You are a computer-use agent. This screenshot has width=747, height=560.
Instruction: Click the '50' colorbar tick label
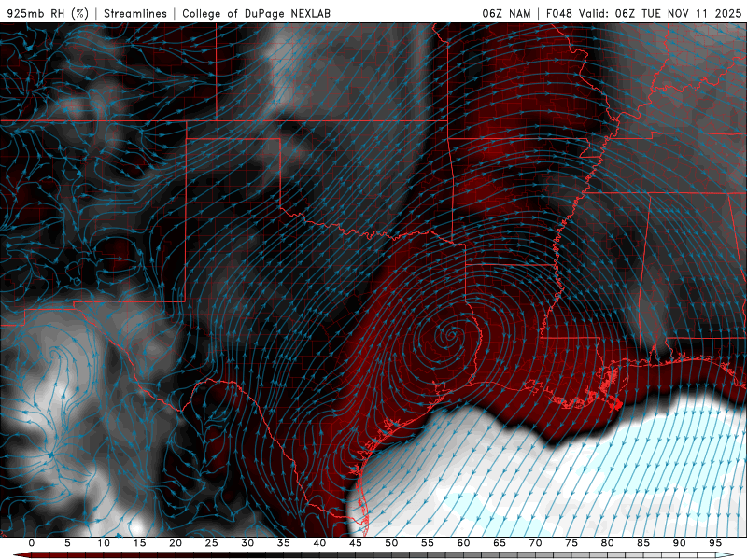pyautogui.click(x=391, y=543)
